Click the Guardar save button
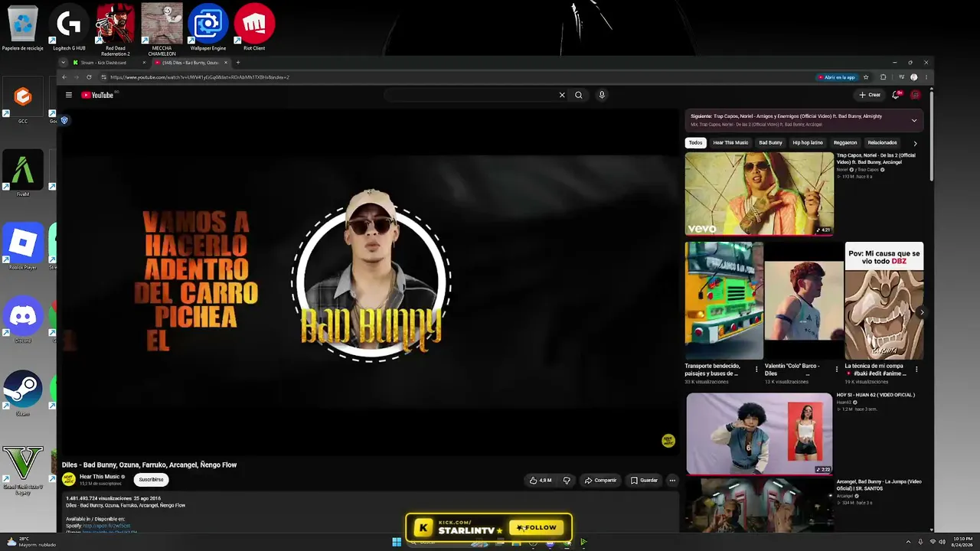The width and height of the screenshot is (980, 551). 644,481
